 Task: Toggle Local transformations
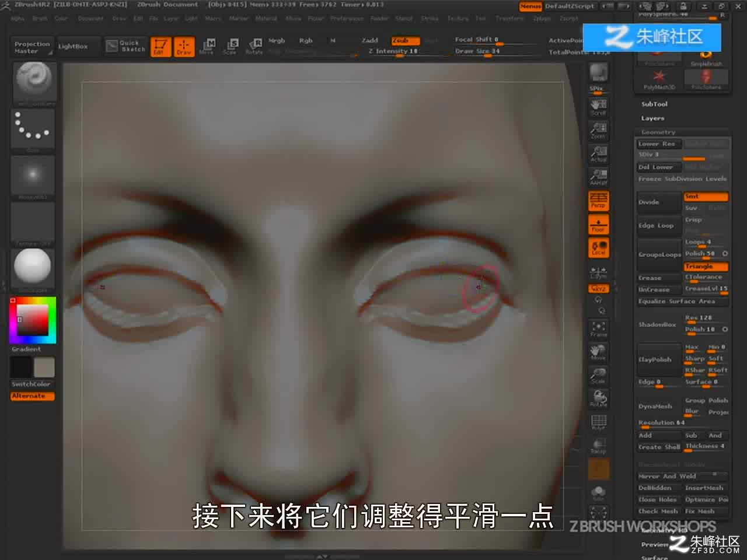(599, 248)
